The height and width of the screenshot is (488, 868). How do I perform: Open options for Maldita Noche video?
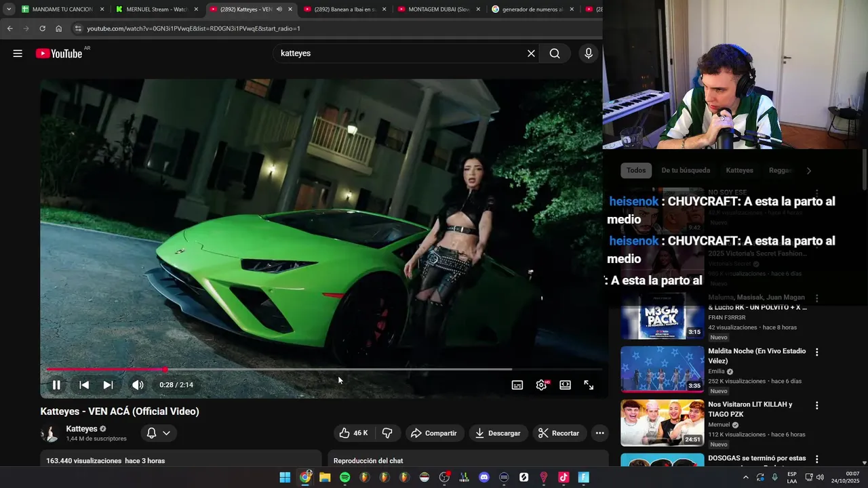(816, 352)
